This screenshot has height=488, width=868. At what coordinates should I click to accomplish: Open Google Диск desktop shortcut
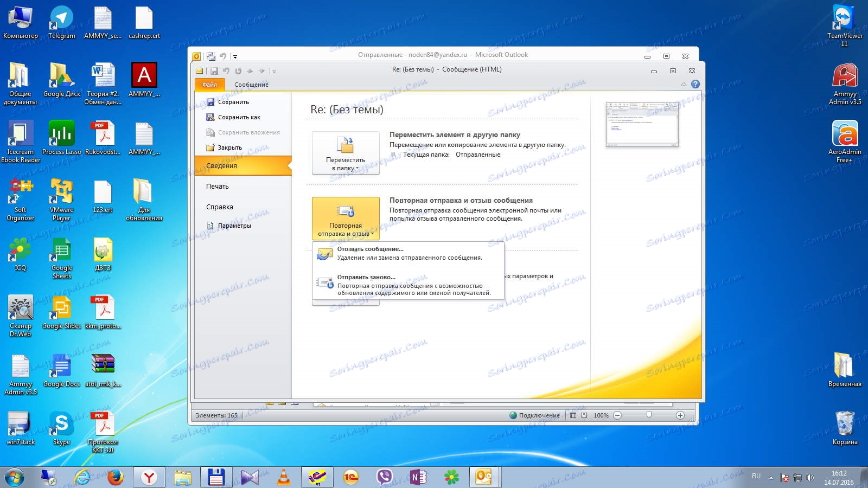(62, 80)
